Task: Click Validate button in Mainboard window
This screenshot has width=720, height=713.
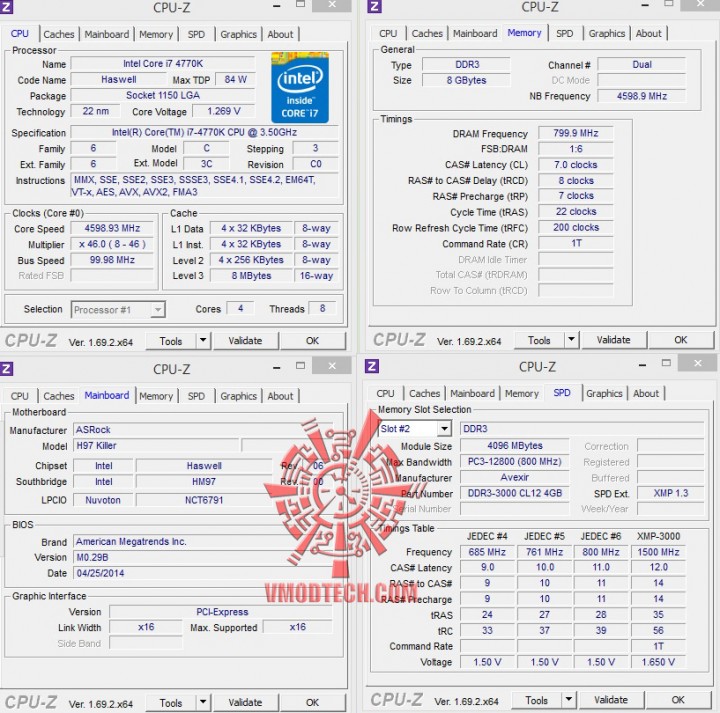Action: tap(245, 702)
